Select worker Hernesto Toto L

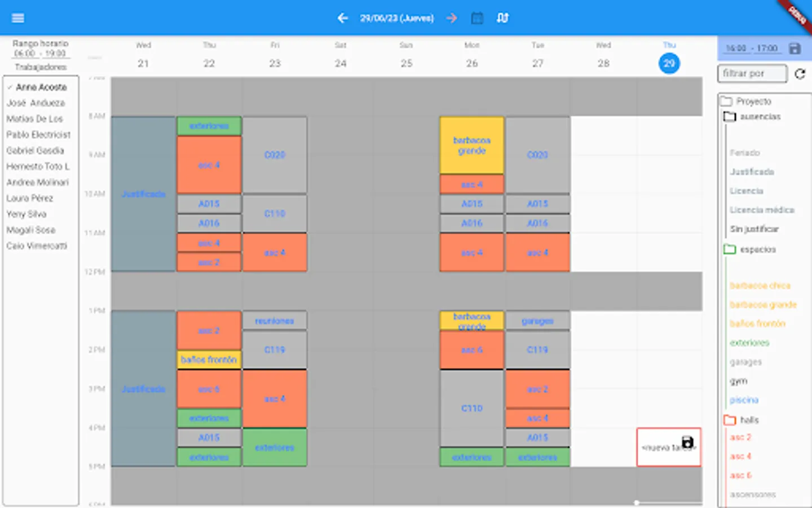coord(38,166)
